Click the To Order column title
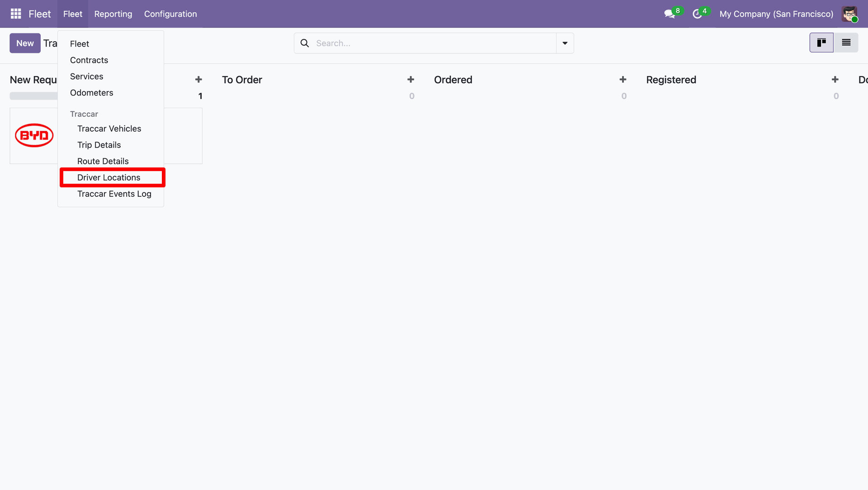This screenshot has width=868, height=490. 242,80
